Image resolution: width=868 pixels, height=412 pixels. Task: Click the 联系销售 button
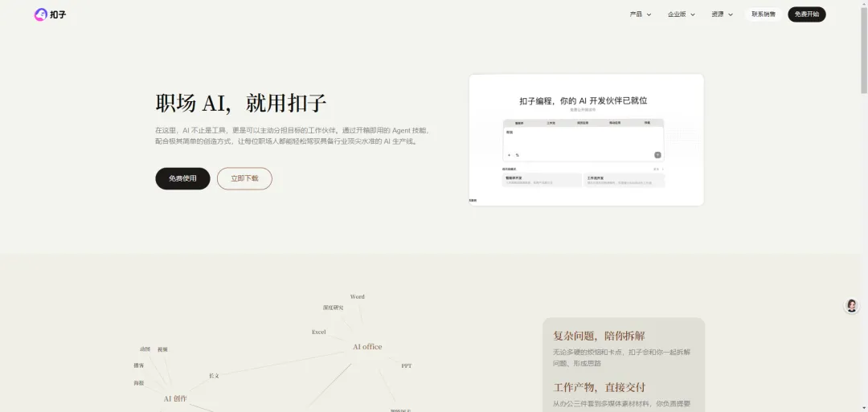[x=764, y=14]
